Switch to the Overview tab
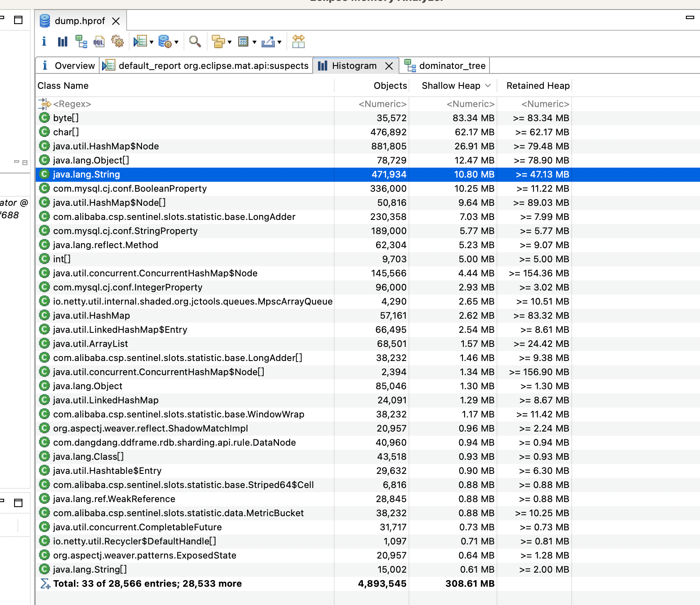 (x=69, y=66)
